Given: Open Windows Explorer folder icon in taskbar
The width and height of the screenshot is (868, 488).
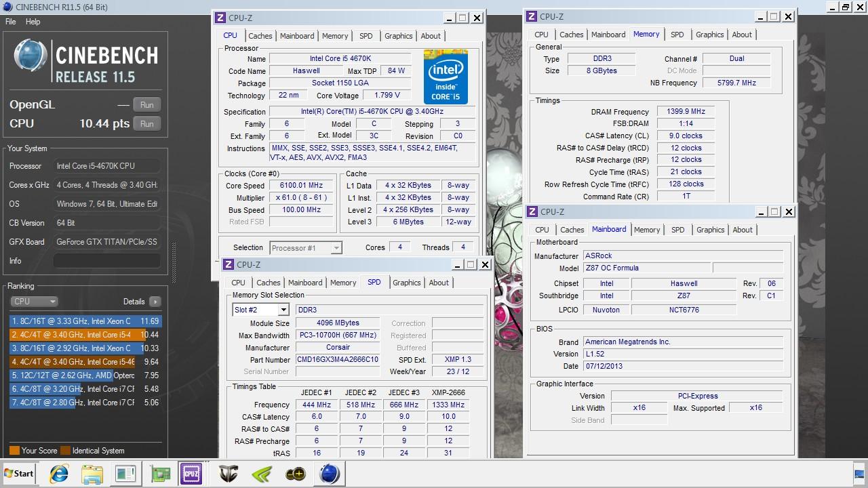Looking at the screenshot, I should click(x=92, y=474).
